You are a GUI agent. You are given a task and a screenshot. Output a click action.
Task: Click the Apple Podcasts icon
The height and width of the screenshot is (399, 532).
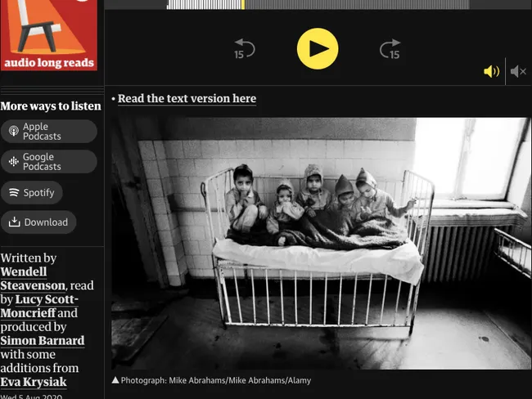point(14,131)
